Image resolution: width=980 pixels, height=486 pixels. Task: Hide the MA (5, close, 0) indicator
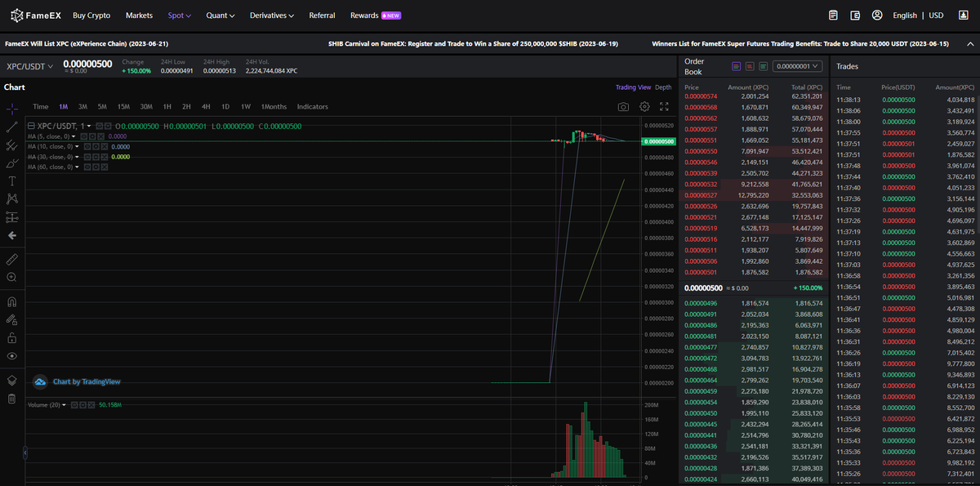tap(83, 136)
